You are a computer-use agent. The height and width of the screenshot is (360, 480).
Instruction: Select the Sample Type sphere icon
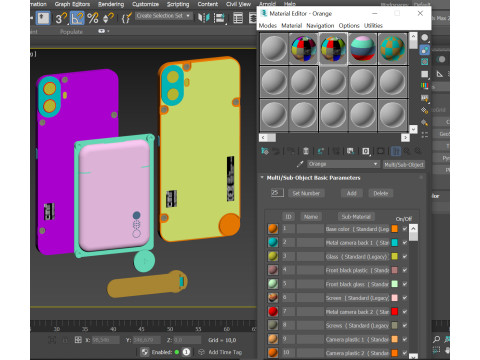pyautogui.click(x=425, y=38)
